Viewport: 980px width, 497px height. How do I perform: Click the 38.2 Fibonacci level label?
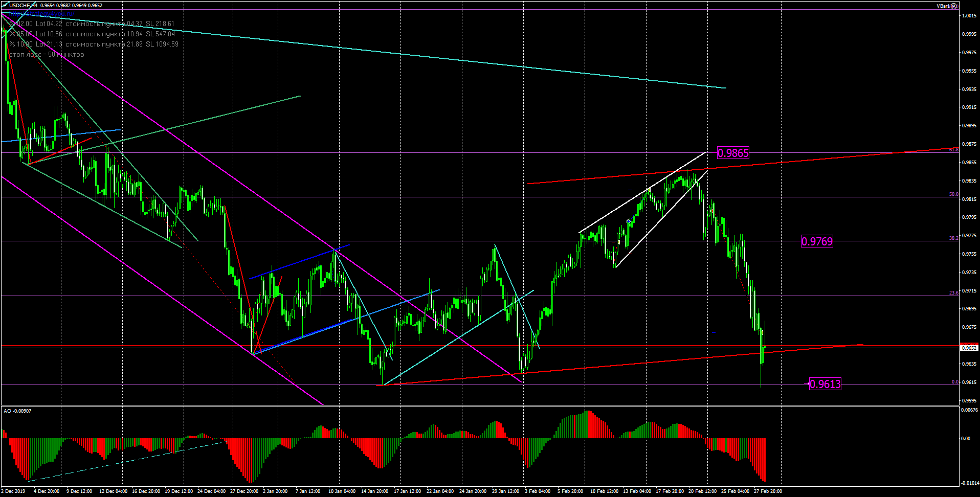point(953,238)
